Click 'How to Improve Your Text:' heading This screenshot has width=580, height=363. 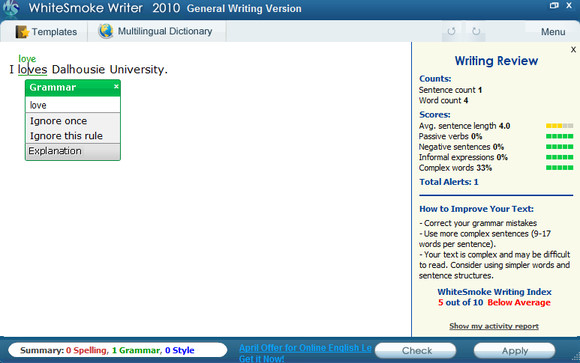476,209
